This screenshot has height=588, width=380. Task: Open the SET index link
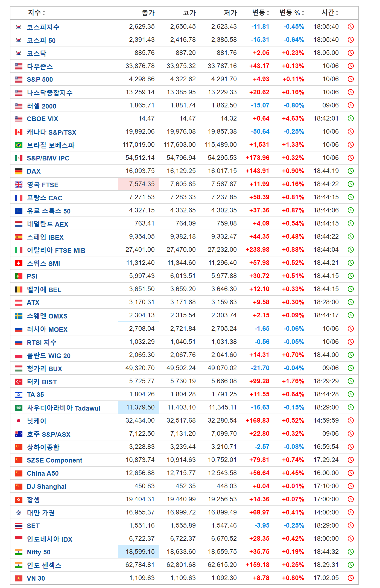click(33, 526)
